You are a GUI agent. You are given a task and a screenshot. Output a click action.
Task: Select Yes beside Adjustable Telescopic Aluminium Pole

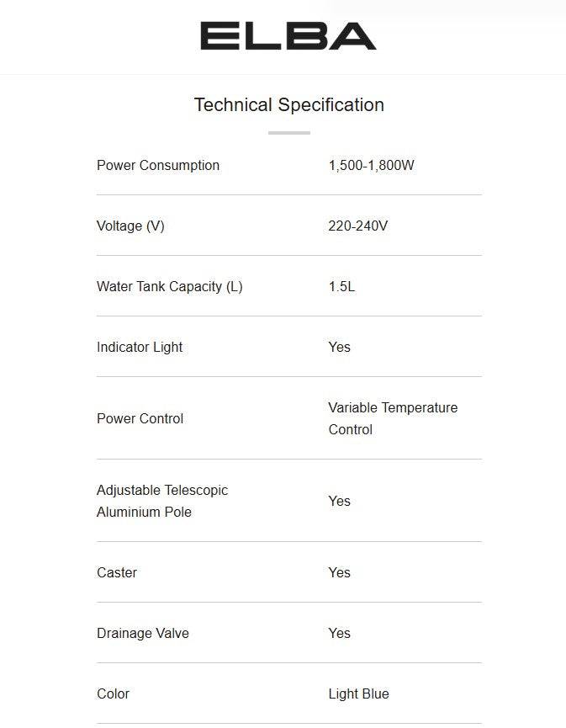coord(339,502)
